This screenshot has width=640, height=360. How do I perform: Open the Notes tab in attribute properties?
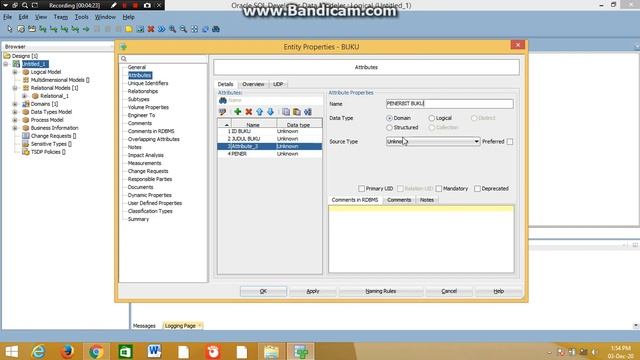tap(427, 200)
